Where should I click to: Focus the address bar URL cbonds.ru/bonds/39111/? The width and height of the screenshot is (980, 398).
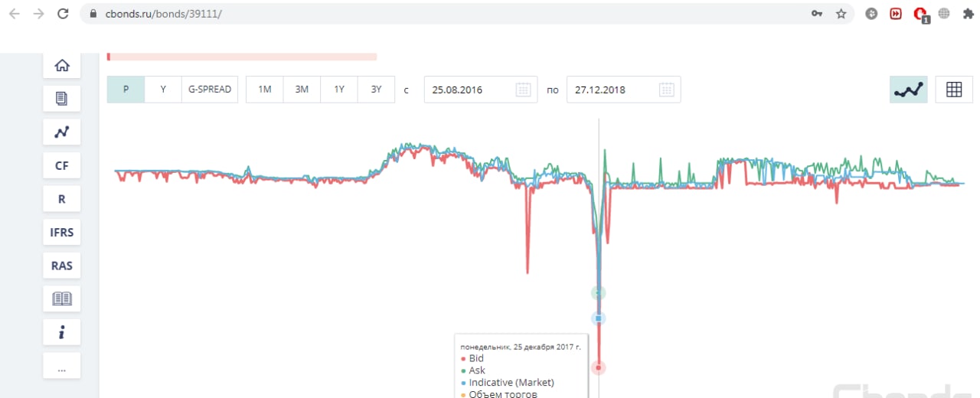click(x=162, y=14)
